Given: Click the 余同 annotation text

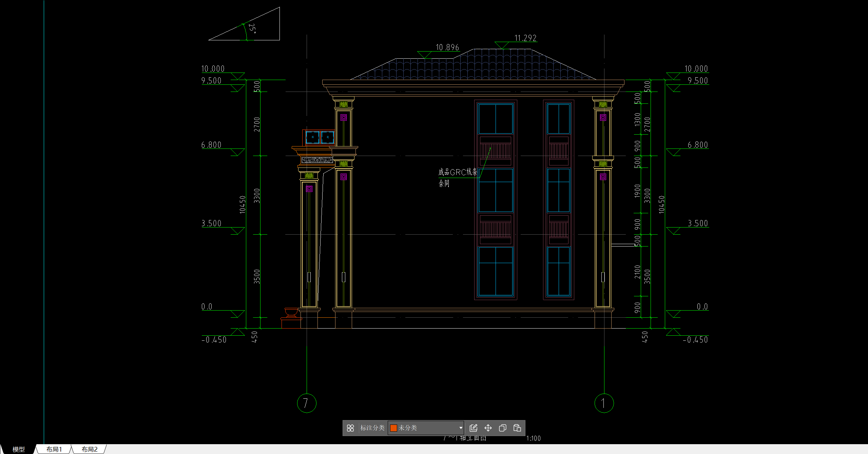Looking at the screenshot, I should [x=444, y=183].
